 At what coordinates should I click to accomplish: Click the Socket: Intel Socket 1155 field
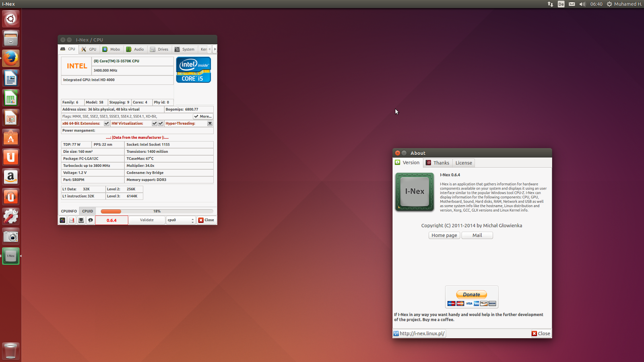coord(169,144)
